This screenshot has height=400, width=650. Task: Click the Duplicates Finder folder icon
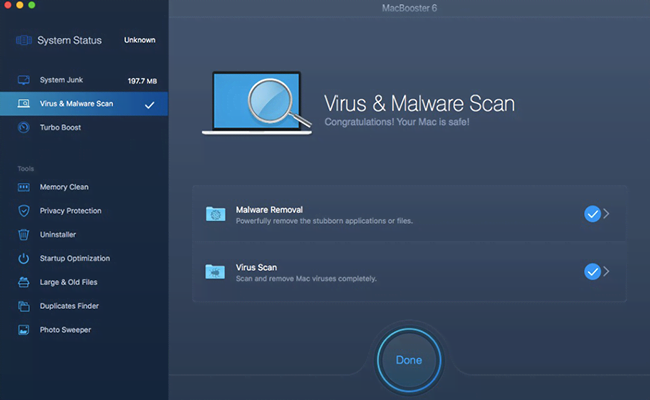point(24,306)
